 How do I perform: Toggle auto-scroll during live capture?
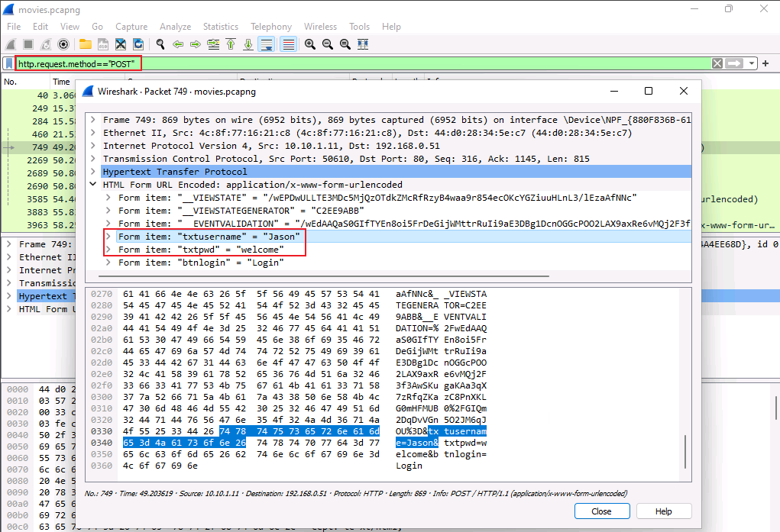pyautogui.click(x=267, y=44)
